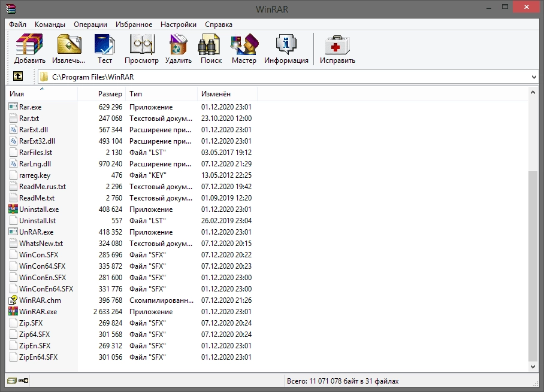Open the Просмотр (View) tool
This screenshot has height=392, width=544.
point(141,44)
